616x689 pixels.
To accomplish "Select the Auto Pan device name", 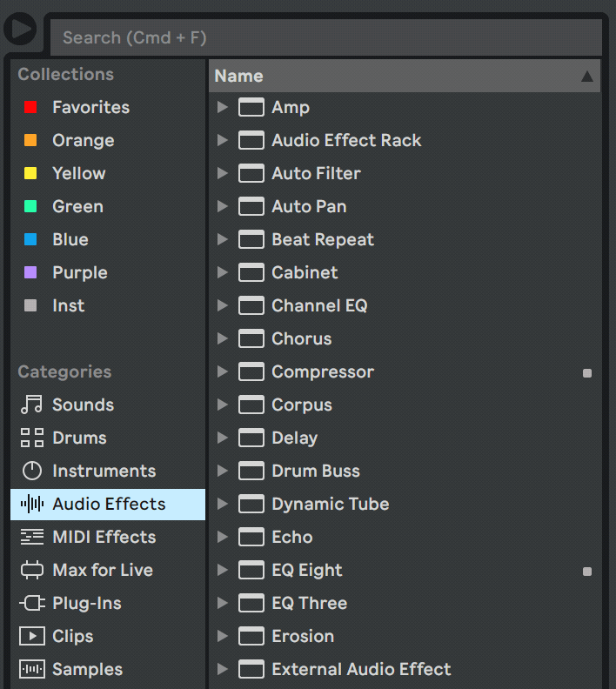I will 309,206.
